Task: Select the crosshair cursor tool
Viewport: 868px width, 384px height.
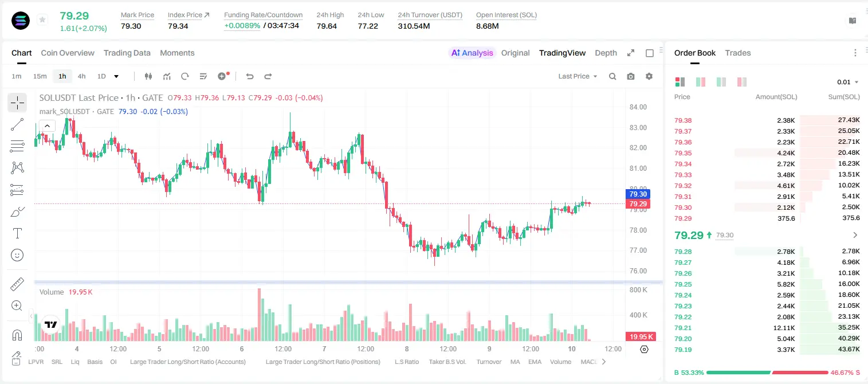Action: coord(17,103)
